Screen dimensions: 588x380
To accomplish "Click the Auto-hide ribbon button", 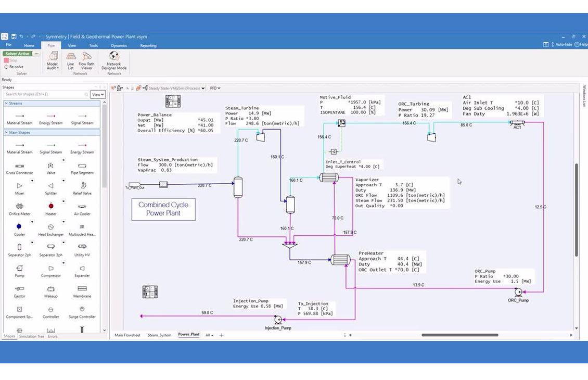I will pyautogui.click(x=561, y=44).
